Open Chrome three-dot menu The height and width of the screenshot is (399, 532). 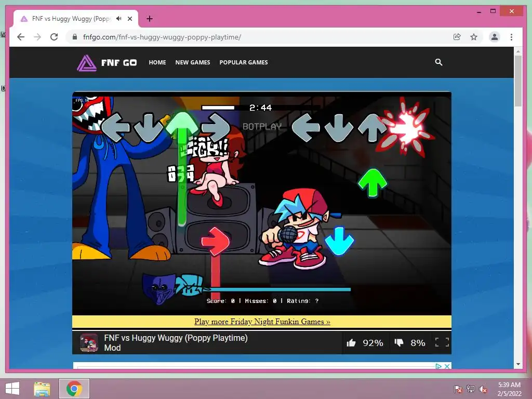511,37
